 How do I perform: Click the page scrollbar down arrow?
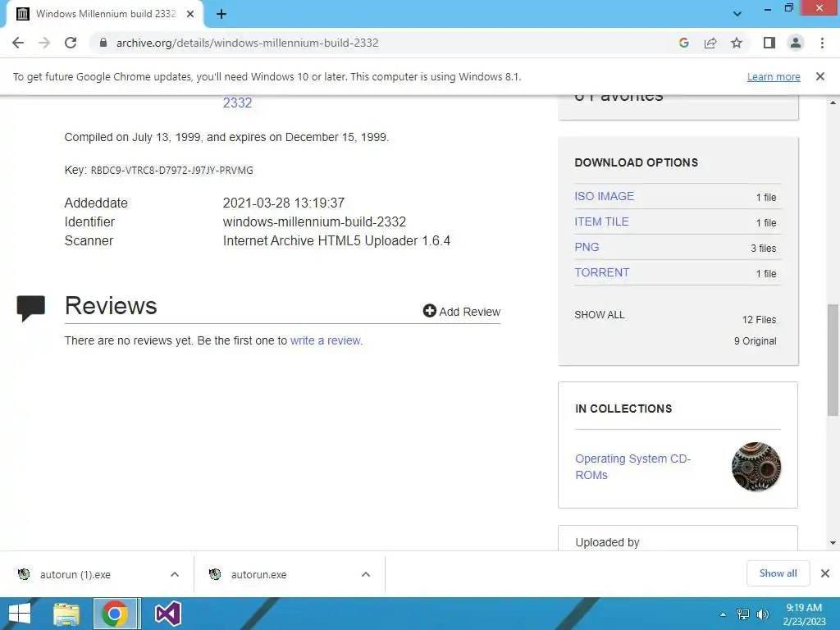point(833,543)
